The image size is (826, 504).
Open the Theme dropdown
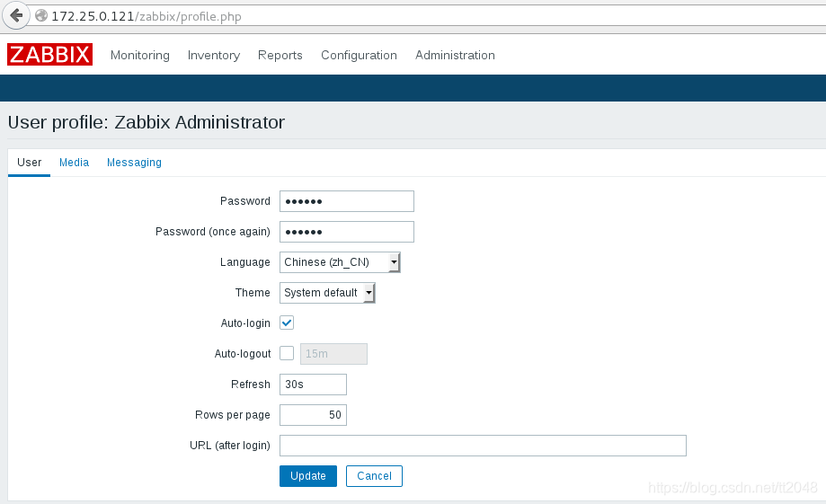[327, 293]
